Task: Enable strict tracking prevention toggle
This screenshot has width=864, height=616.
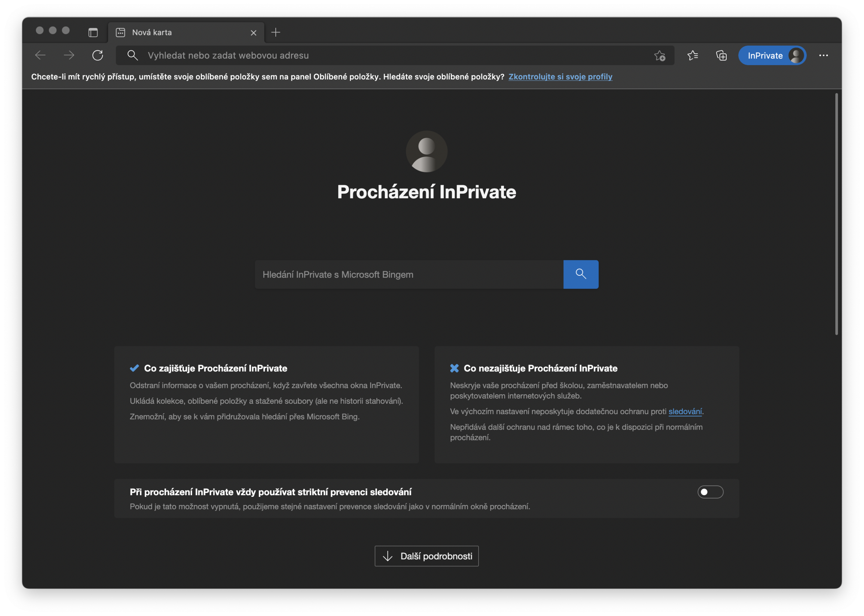Action: (x=710, y=492)
